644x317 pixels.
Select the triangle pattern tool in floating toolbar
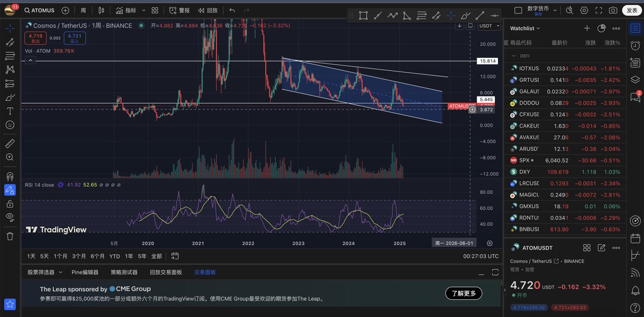point(407,16)
